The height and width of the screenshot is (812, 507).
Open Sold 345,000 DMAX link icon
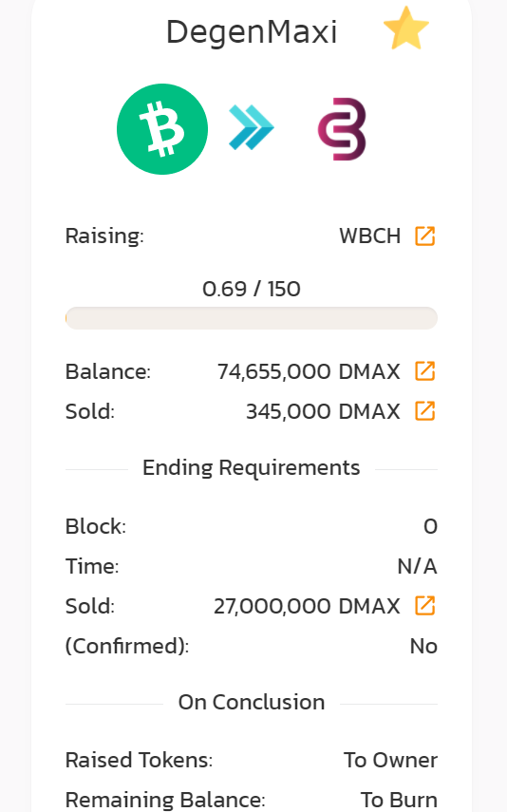(424, 411)
